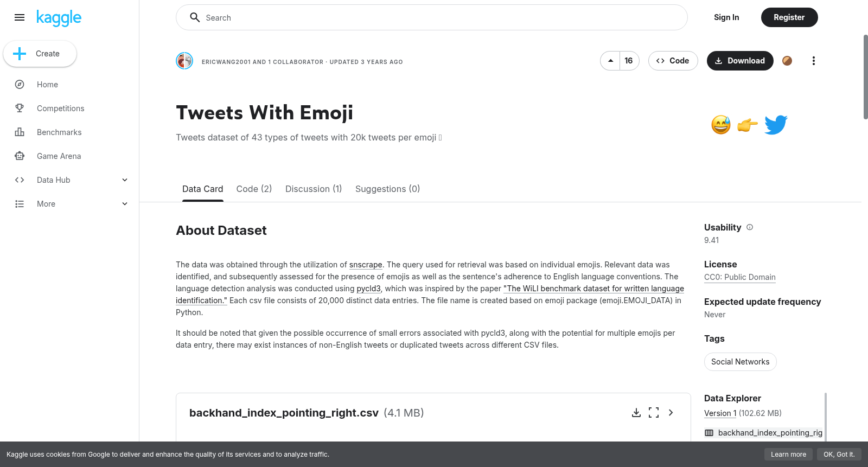Click the Register button

789,17
